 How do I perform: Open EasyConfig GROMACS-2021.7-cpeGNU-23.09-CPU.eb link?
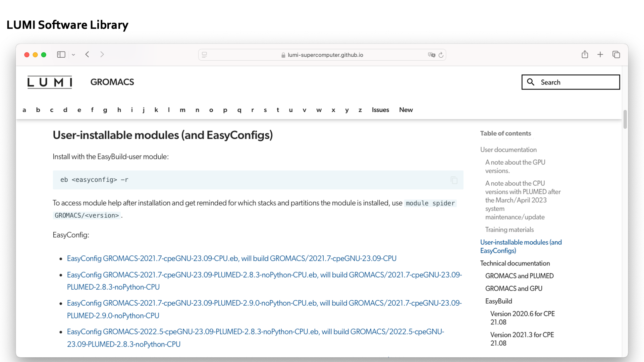pos(232,258)
